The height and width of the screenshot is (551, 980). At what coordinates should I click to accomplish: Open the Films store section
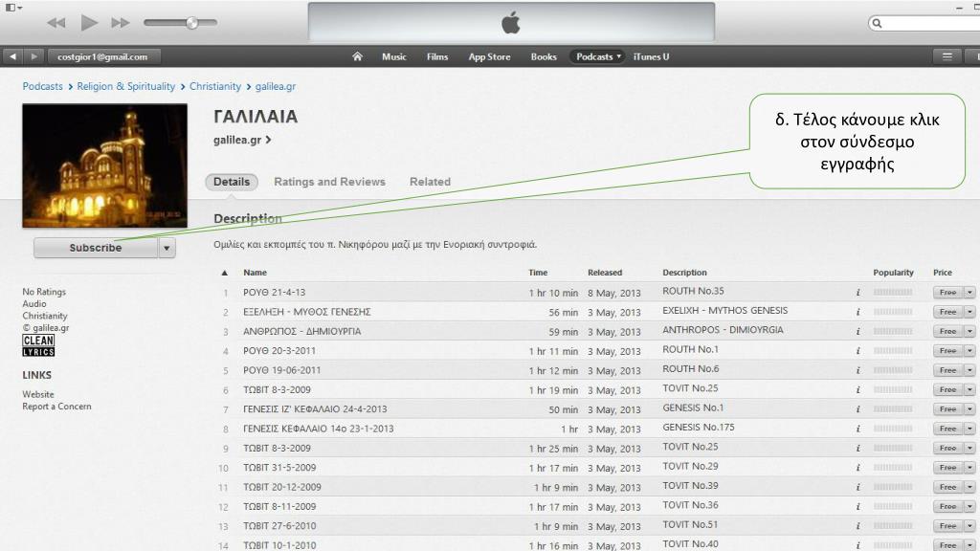click(437, 56)
